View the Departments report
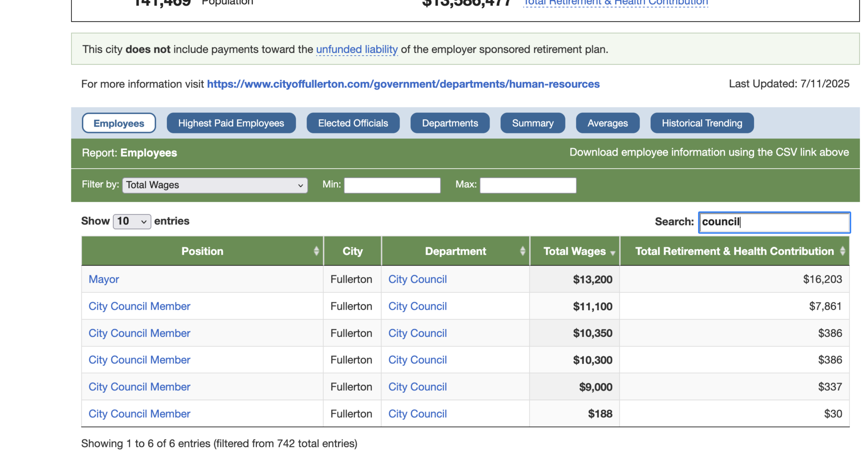Screen dimensions: 868x463 [450, 123]
